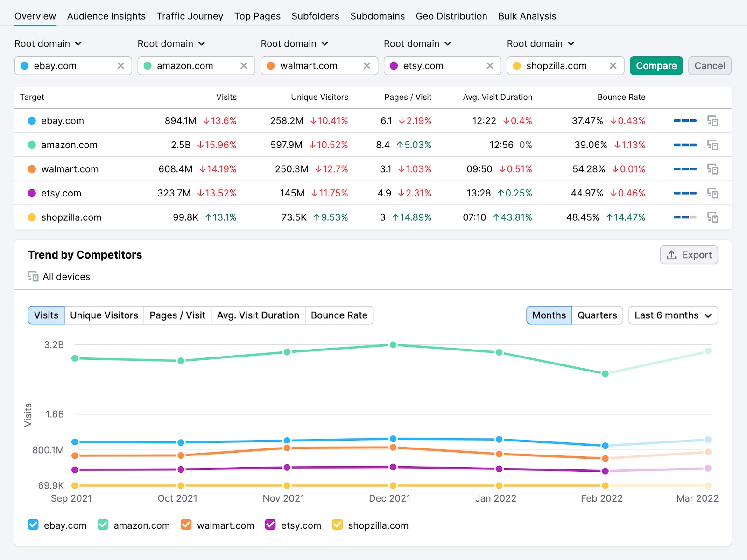This screenshot has width=747, height=560.
Task: Edit the shopzilla.com domain input field
Action: pyautogui.click(x=565, y=66)
